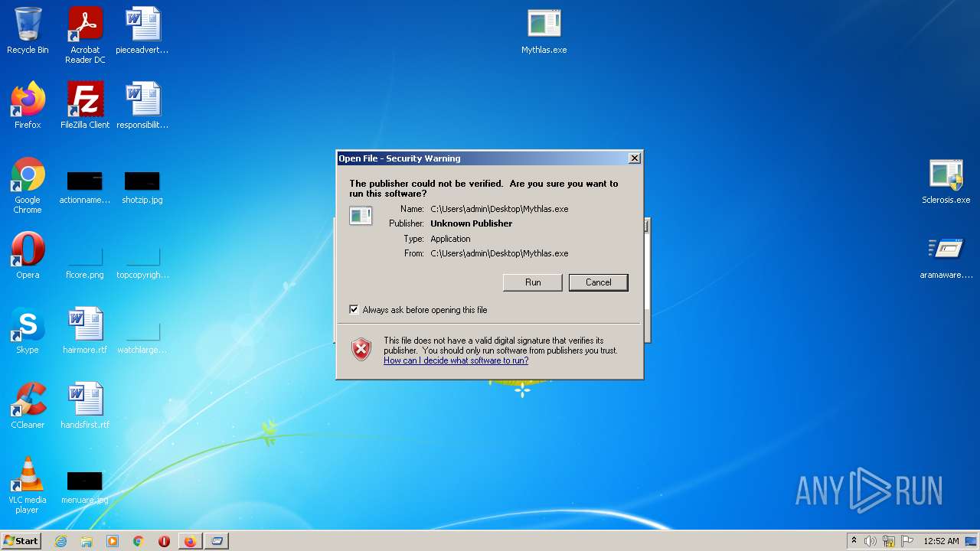980x551 pixels.
Task: Select the Opera desktop shortcut
Action: [x=28, y=256]
